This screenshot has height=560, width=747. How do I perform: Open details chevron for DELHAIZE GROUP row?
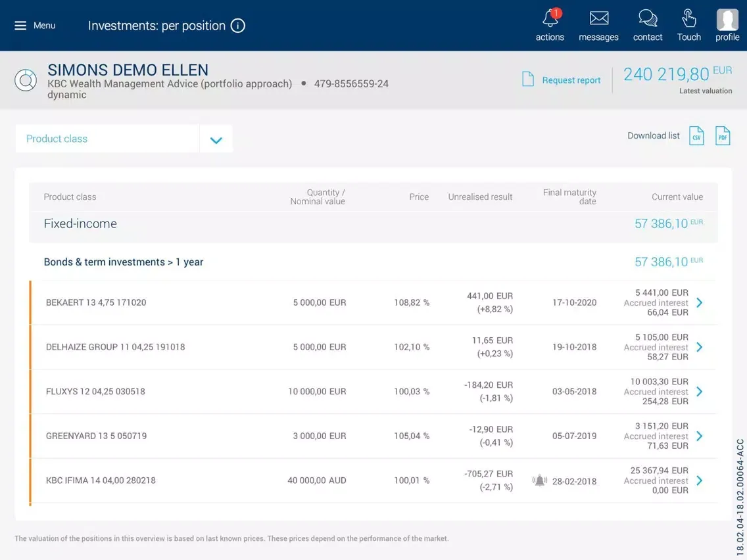[x=700, y=347]
